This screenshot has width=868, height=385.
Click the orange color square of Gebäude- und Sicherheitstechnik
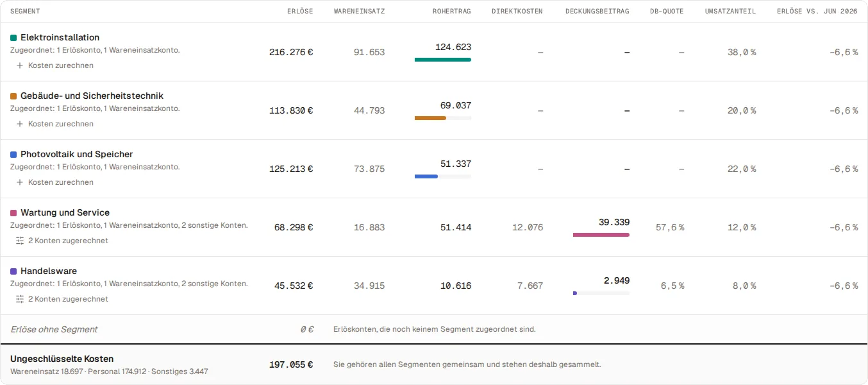tap(13, 96)
